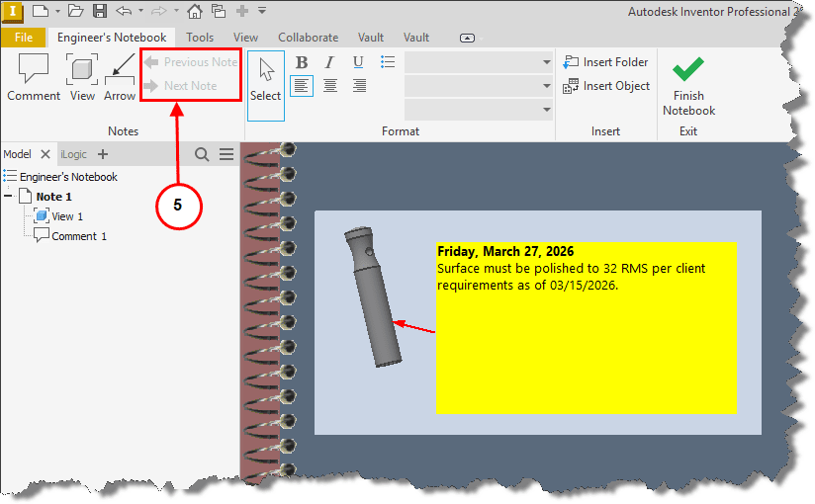Activate the Select tool
The height and width of the screenshot is (504, 815).
(266, 86)
